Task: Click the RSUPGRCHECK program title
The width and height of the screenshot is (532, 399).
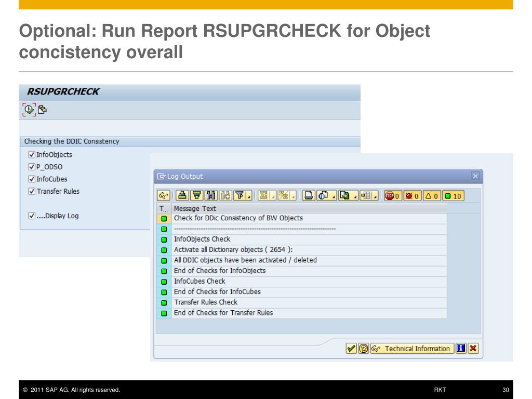Action: (63, 91)
